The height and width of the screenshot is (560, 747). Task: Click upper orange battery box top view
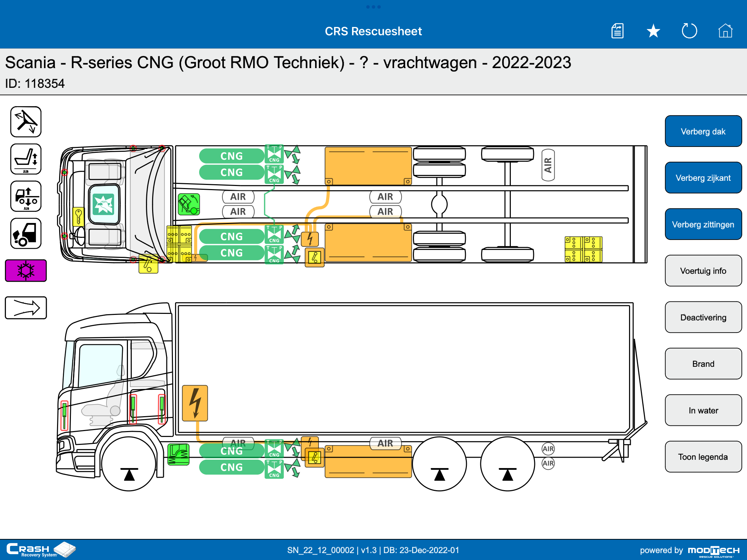(x=368, y=166)
